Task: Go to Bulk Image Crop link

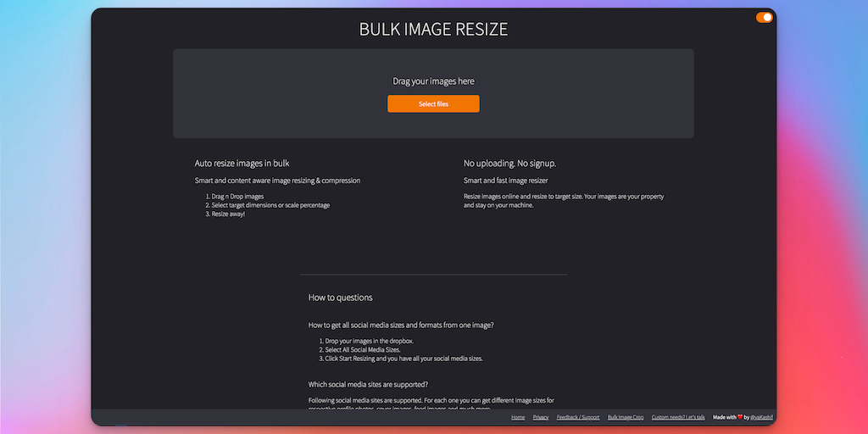Action: pyautogui.click(x=626, y=417)
